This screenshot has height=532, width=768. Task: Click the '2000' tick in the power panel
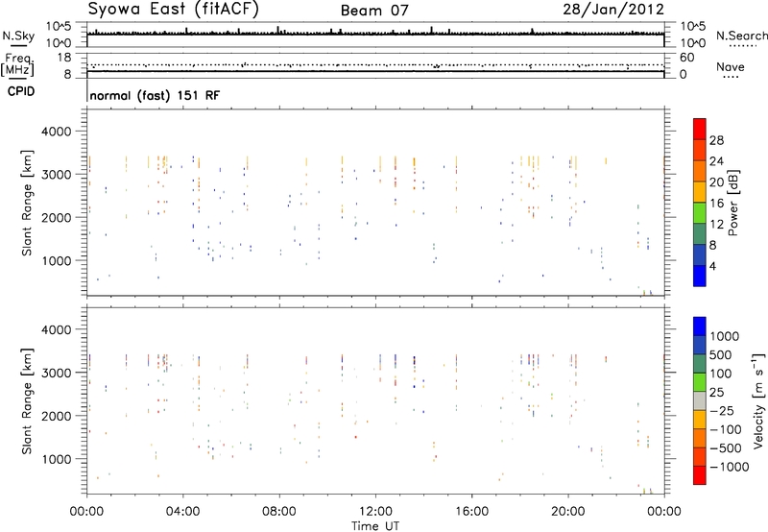(x=56, y=218)
